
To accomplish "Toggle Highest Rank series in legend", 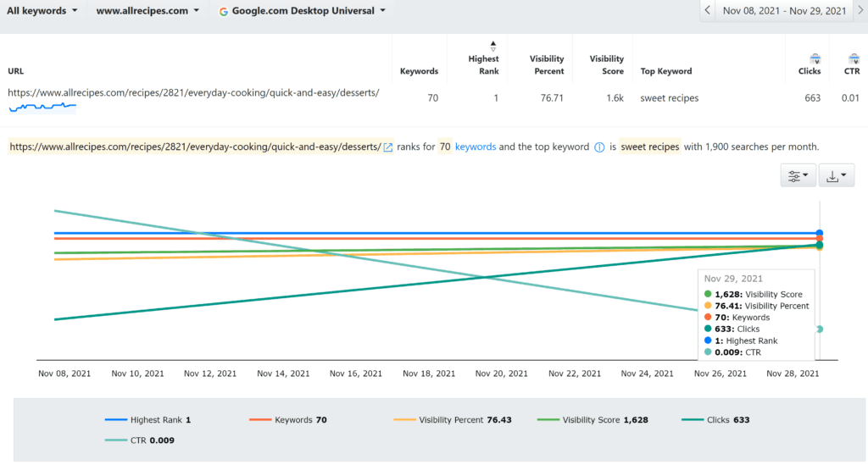I will 147,419.
